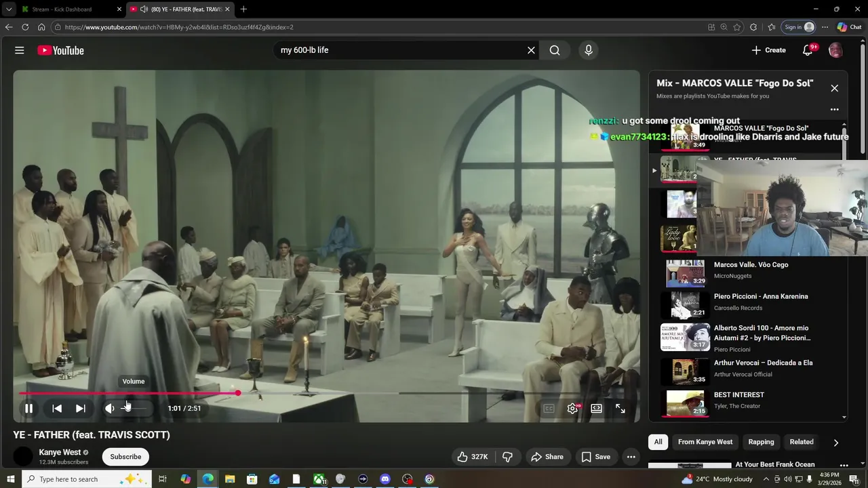Screen dimensions: 868x488
Task: Open the account avatar menu
Action: [835, 50]
